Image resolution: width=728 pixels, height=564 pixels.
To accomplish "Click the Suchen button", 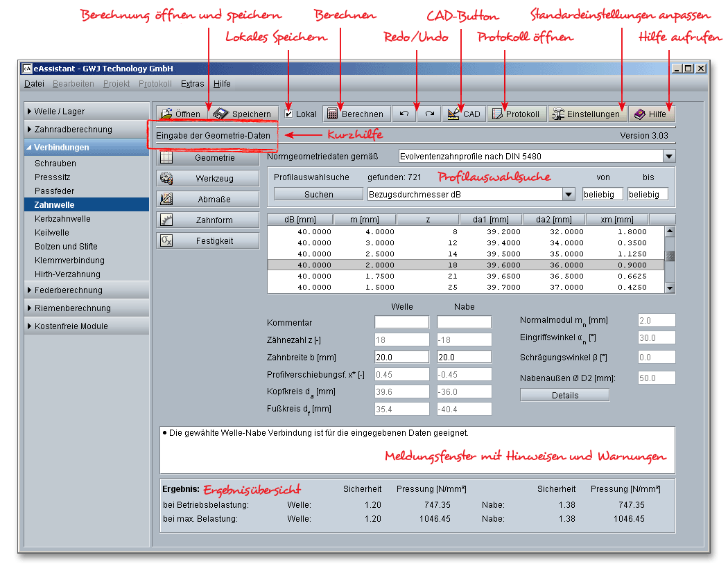I will tap(318, 195).
